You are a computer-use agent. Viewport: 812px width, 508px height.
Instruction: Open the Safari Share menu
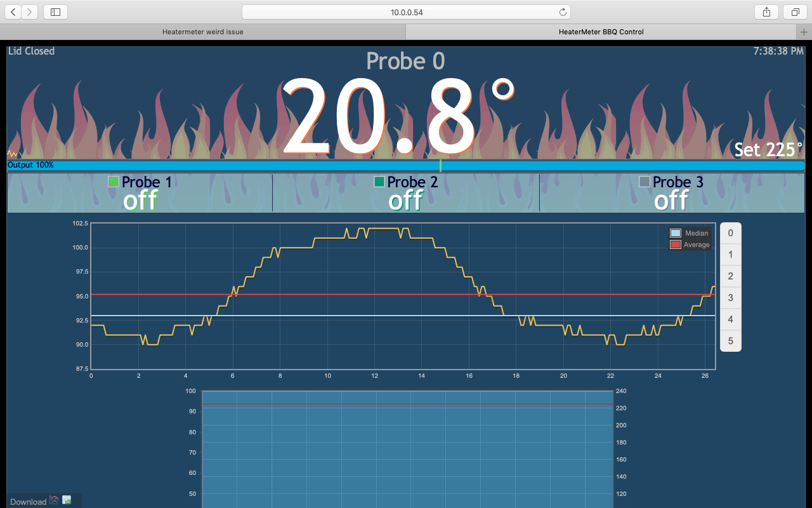[x=766, y=12]
